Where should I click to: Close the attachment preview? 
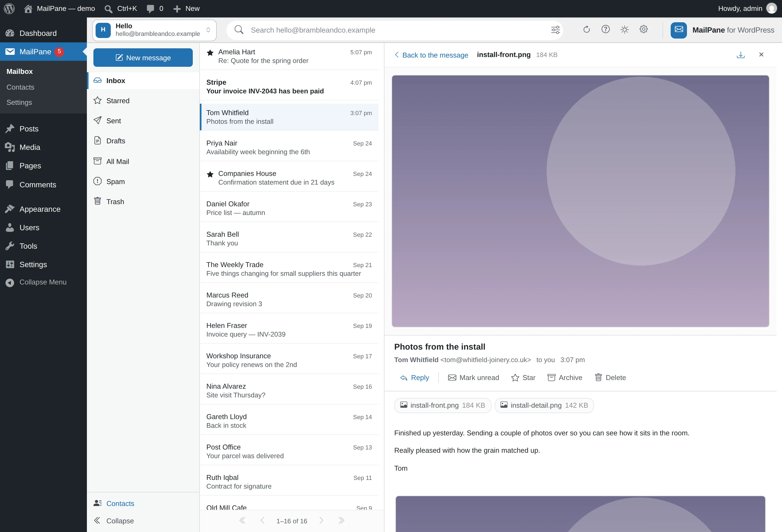761,55
